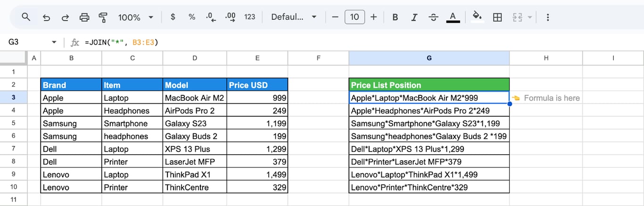Toggle italic formatting
Viewport: 644px width, 206px height.
pos(414,17)
